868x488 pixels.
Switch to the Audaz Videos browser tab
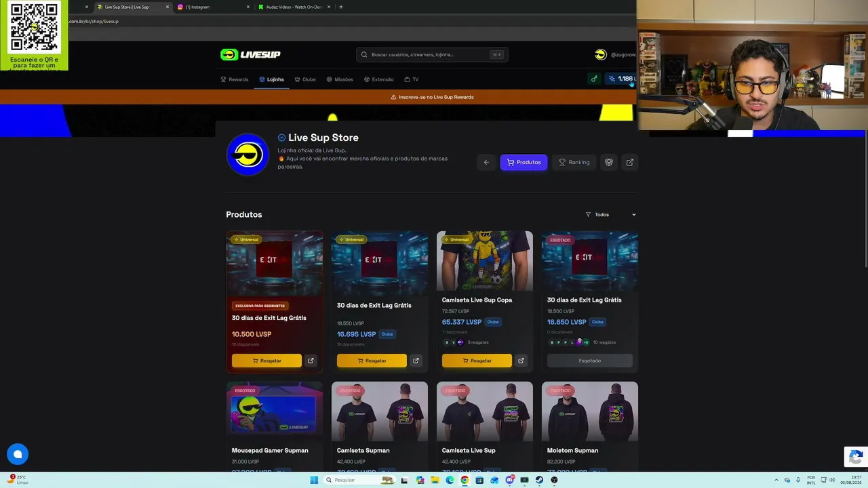295,7
